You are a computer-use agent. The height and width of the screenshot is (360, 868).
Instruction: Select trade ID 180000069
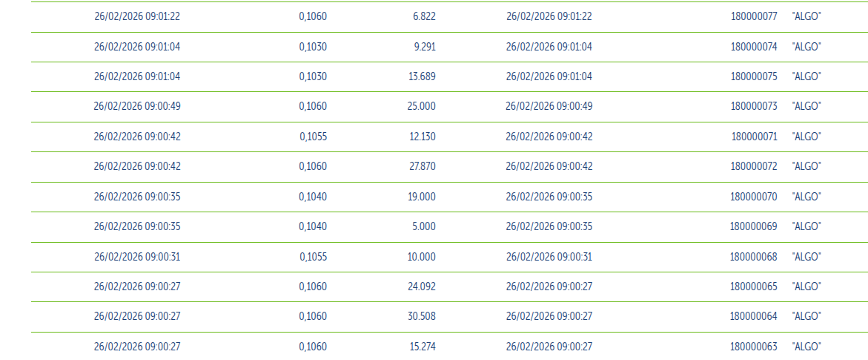pyautogui.click(x=753, y=226)
